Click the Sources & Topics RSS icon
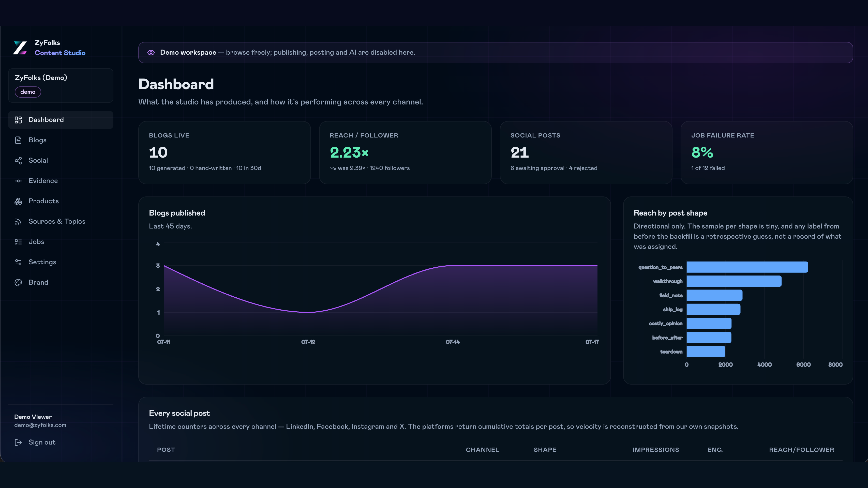This screenshot has width=868, height=488. (x=18, y=222)
